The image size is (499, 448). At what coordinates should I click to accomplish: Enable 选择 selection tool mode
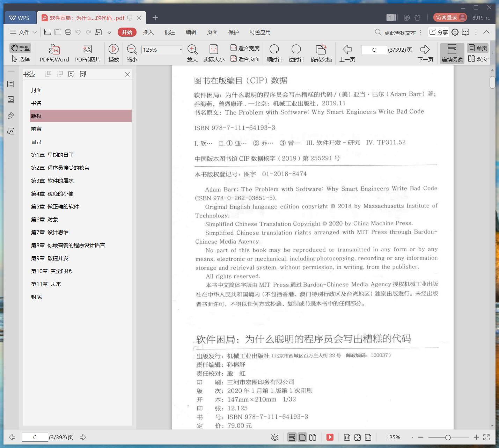tap(20, 59)
